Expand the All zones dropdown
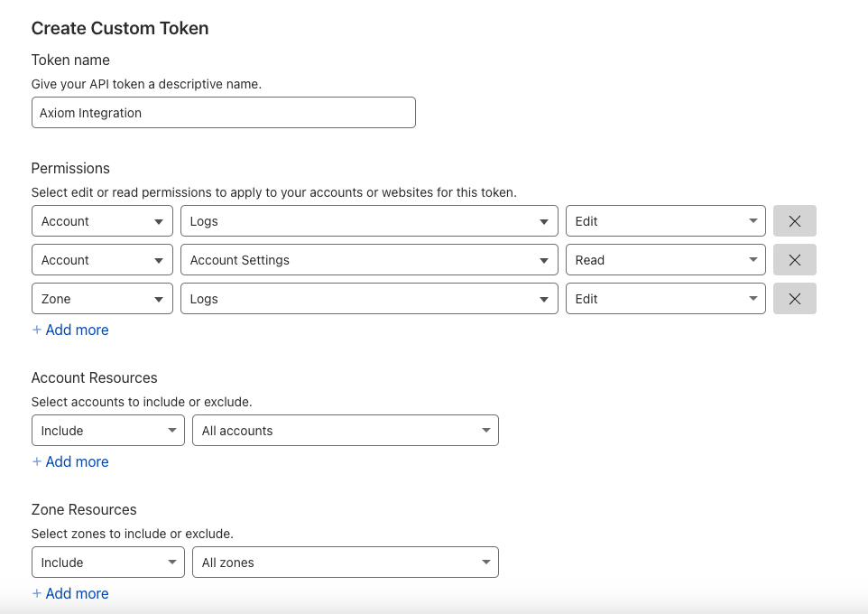The height and width of the screenshot is (614, 868). (346, 563)
